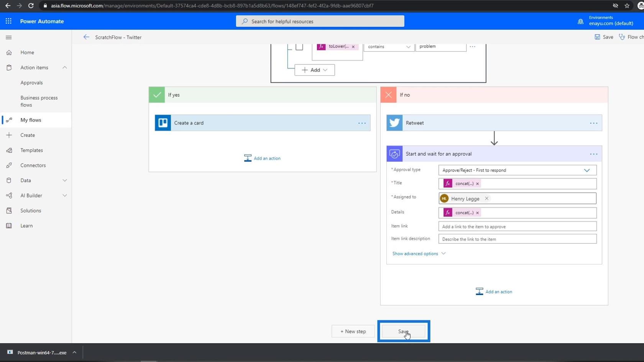The height and width of the screenshot is (362, 644).
Task: Click the New step button
Action: pyautogui.click(x=353, y=331)
